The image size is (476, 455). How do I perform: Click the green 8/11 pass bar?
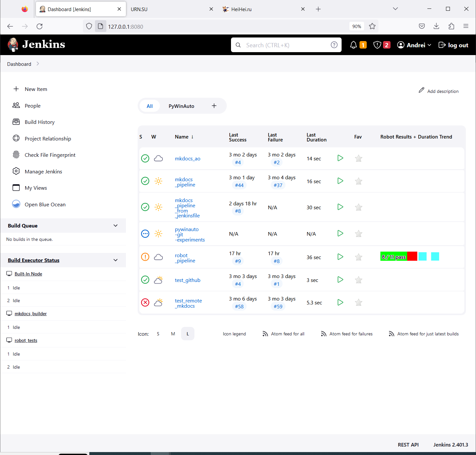click(393, 257)
